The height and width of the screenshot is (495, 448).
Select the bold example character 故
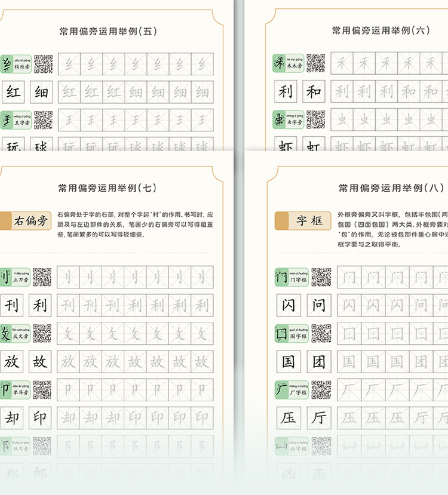(x=40, y=361)
